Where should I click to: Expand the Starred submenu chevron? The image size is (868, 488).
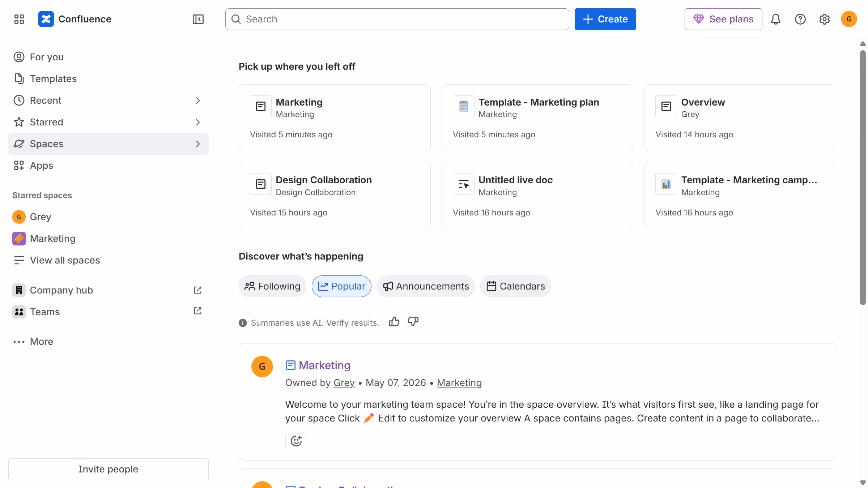click(197, 122)
